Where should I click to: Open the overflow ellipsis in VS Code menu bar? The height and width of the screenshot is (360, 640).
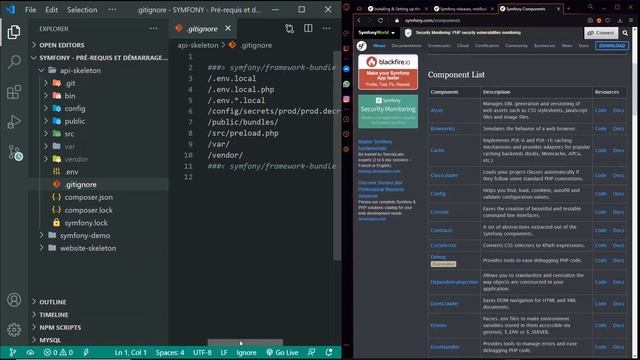click(112, 9)
